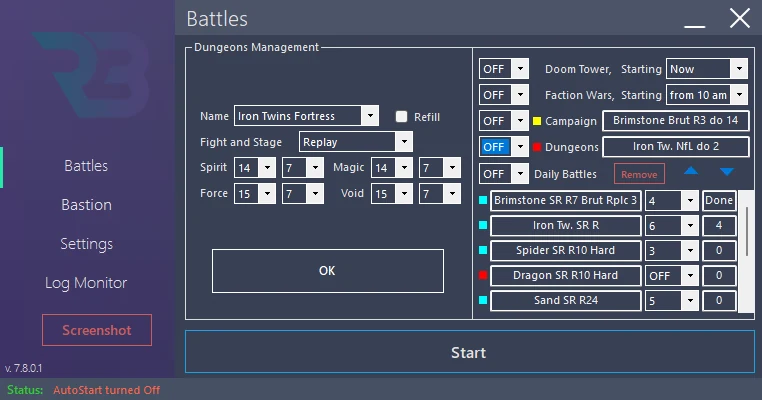
Task: Click cyan indicator beside Sand SR R24
Action: (x=483, y=300)
